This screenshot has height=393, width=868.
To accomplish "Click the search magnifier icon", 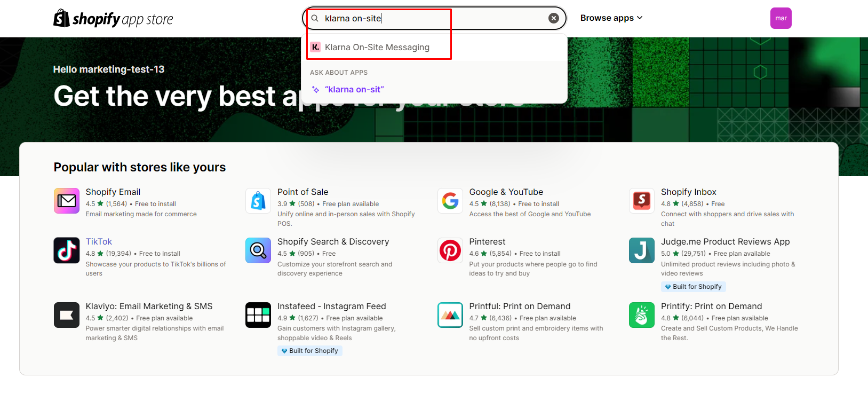I will tap(315, 18).
